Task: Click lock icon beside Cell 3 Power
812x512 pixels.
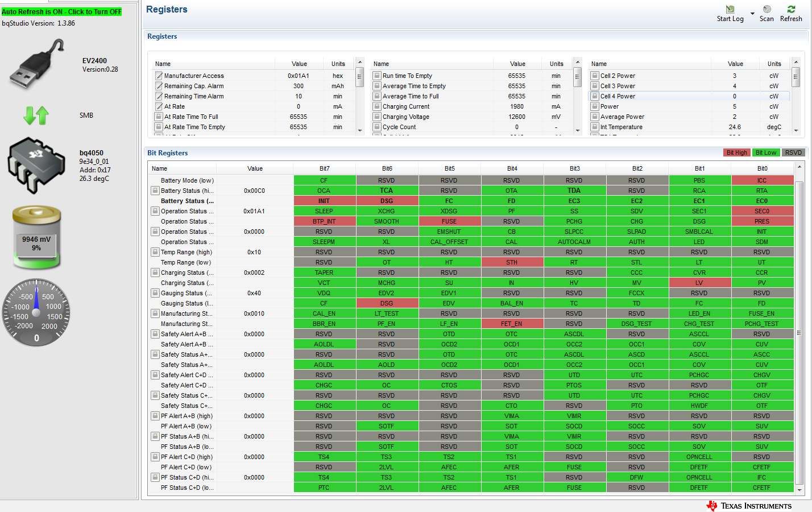Action: point(595,86)
